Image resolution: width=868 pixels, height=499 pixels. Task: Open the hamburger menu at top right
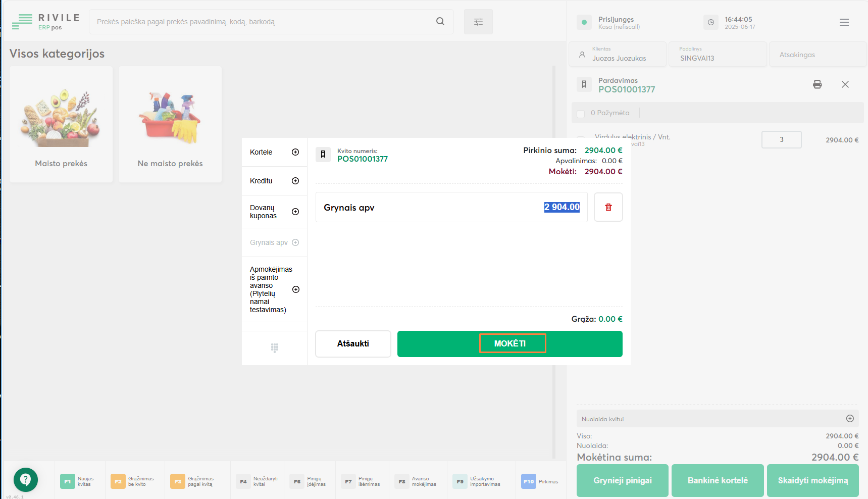tap(844, 22)
